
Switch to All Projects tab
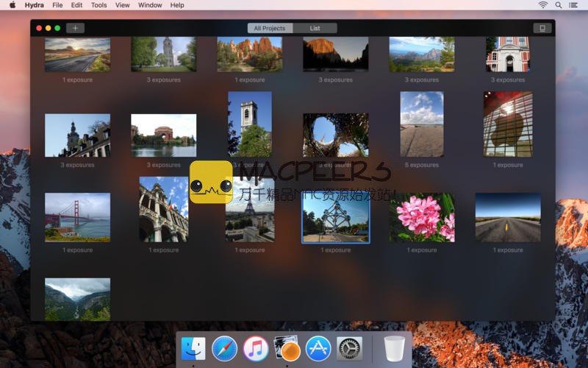point(270,28)
